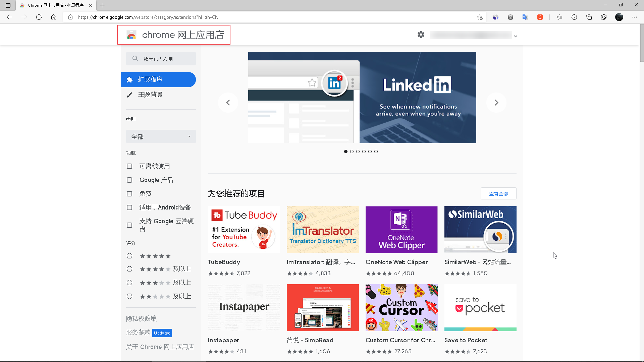Image resolution: width=644 pixels, height=362 pixels.
Task: Open browser settings and more menu
Action: tap(634, 17)
